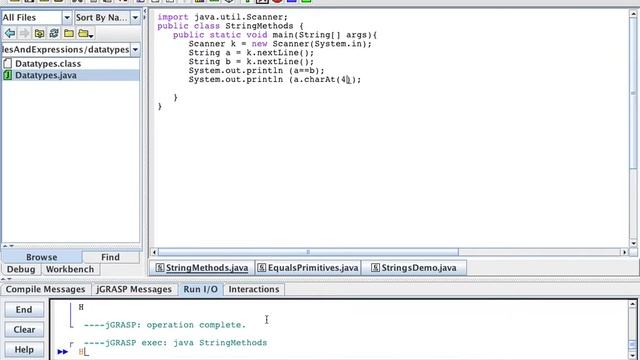Click the 'new Scanner(System.in)' line
The width and height of the screenshot is (640, 360).
click(x=280, y=44)
